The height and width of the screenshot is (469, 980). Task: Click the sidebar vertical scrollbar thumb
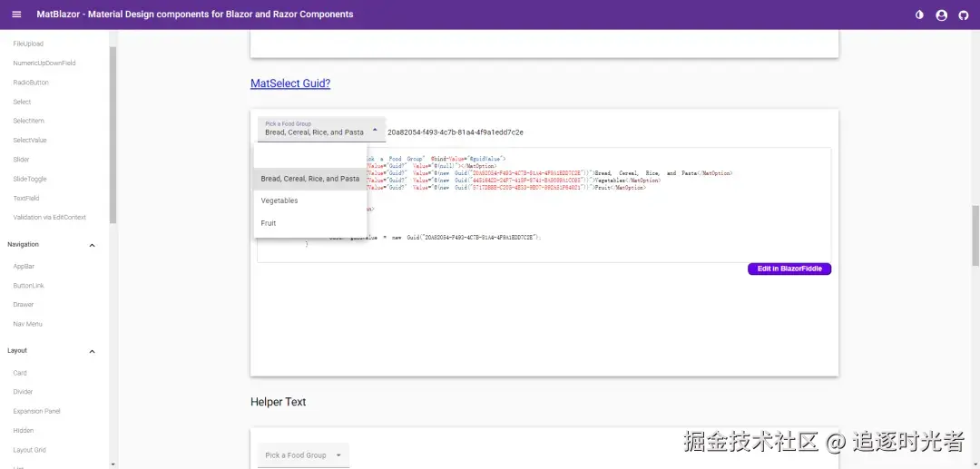(x=113, y=135)
